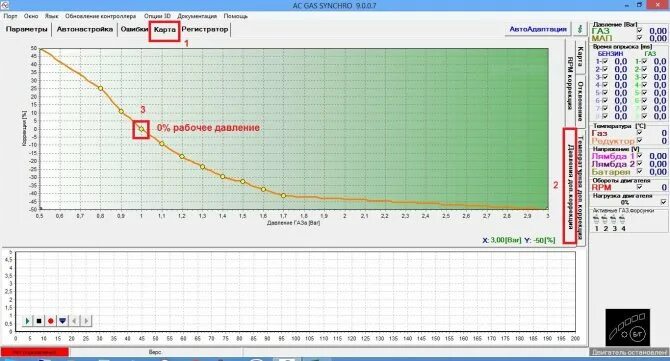Open the vertical Карта side tab

point(580,56)
